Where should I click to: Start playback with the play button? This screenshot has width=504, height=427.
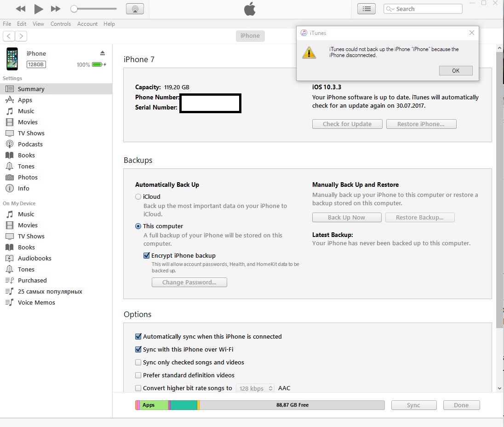[39, 9]
